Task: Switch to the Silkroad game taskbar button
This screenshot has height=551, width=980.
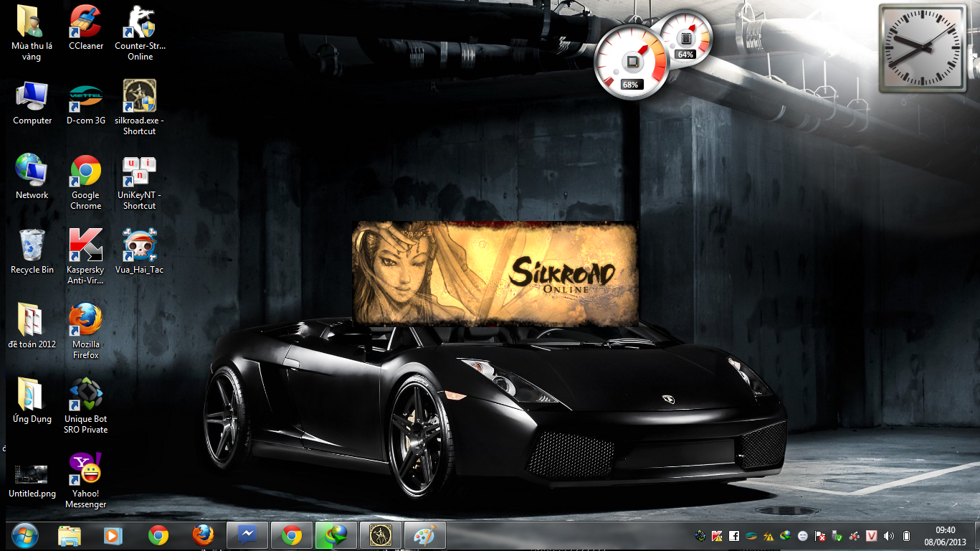Action: [x=380, y=535]
